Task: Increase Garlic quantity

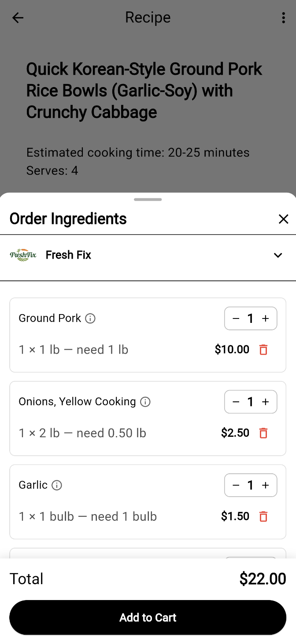Action: tap(266, 485)
